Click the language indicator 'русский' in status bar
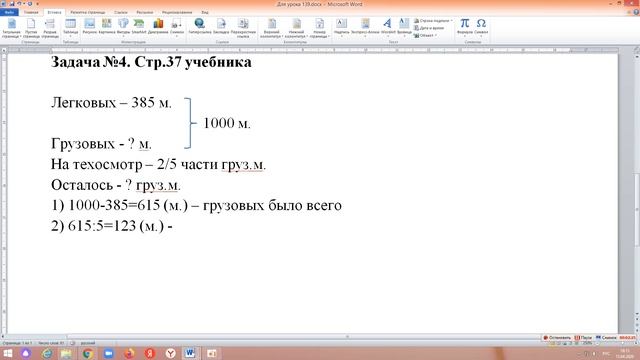The image size is (640, 360). point(87,343)
